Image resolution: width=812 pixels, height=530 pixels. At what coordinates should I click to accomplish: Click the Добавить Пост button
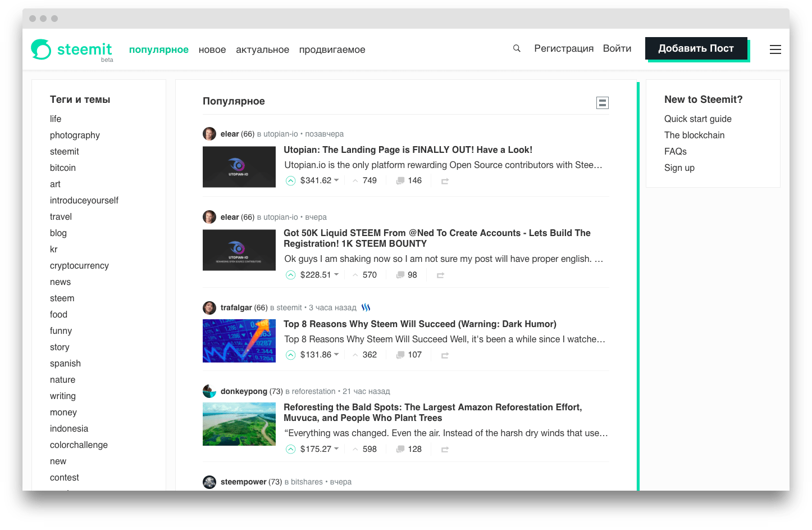(696, 48)
